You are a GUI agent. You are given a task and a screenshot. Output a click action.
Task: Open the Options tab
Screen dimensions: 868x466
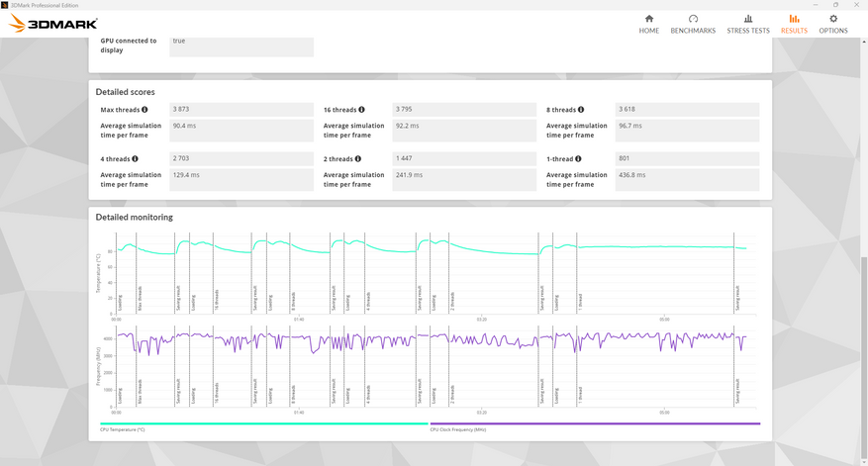pyautogui.click(x=833, y=25)
